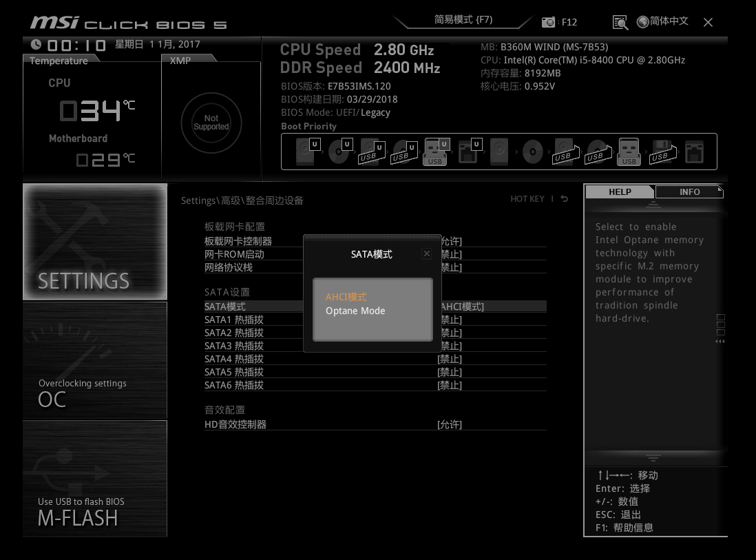Select the 板载网卡控制器 setting row
The height and width of the screenshot is (560, 756).
(375, 241)
